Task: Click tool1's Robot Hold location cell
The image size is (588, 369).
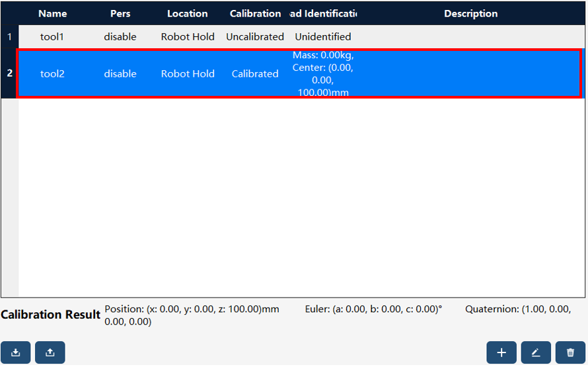Action: 188,37
